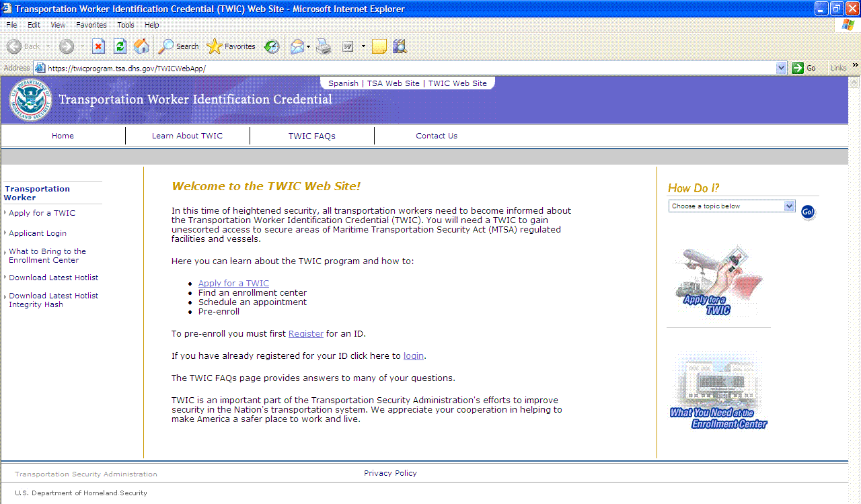Click the Forward navigation arrow
861x504 pixels.
point(66,46)
